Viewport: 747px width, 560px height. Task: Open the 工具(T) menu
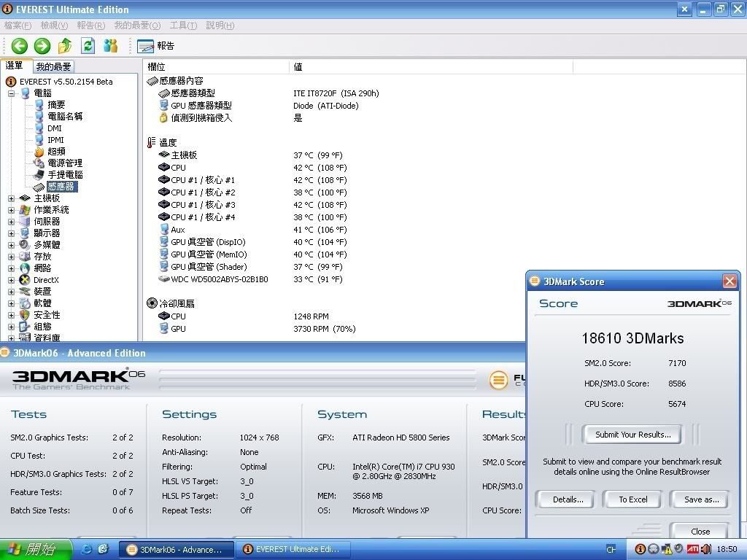click(183, 26)
